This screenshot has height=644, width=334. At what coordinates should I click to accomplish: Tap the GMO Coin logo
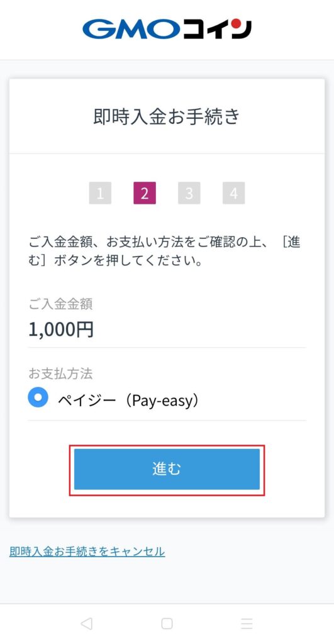pyautogui.click(x=167, y=29)
